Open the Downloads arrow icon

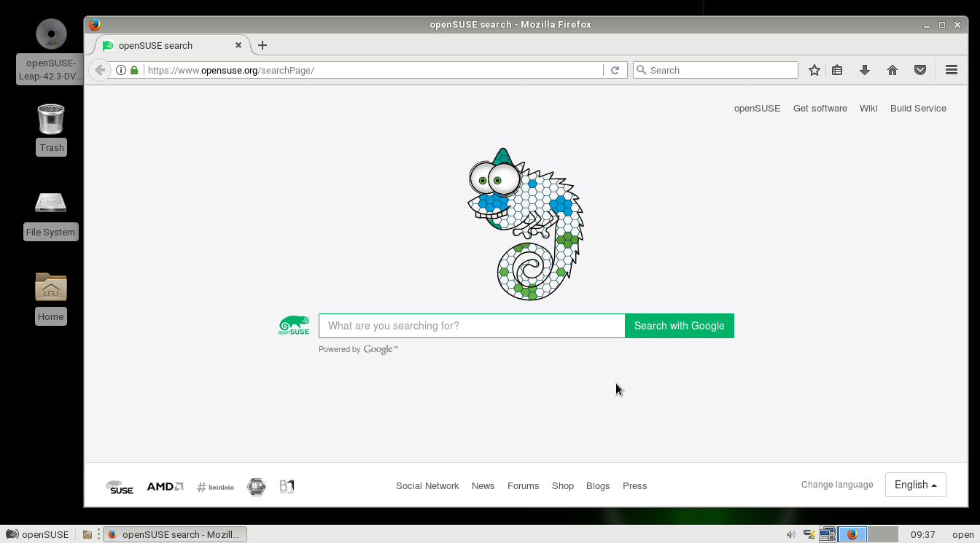click(x=865, y=70)
